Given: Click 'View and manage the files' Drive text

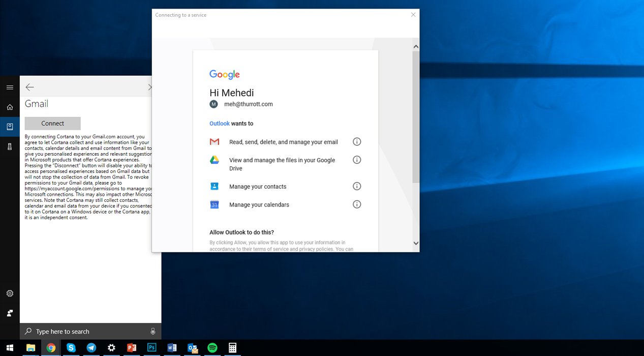Looking at the screenshot, I should pyautogui.click(x=282, y=164).
